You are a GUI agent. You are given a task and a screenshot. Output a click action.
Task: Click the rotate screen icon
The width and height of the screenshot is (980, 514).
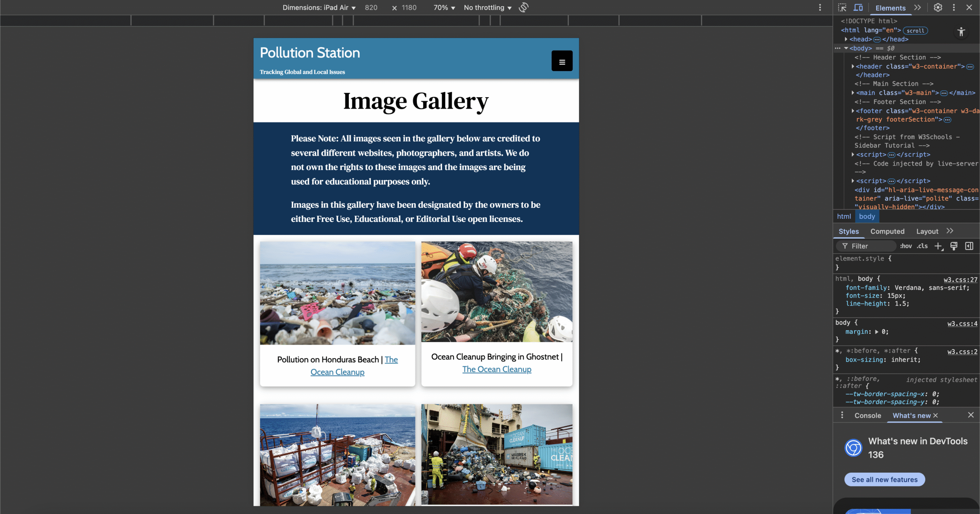click(x=523, y=8)
